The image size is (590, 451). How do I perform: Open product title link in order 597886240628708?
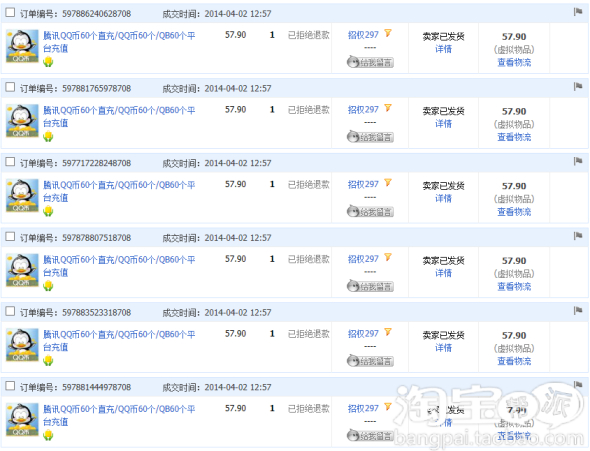pyautogui.click(x=119, y=42)
